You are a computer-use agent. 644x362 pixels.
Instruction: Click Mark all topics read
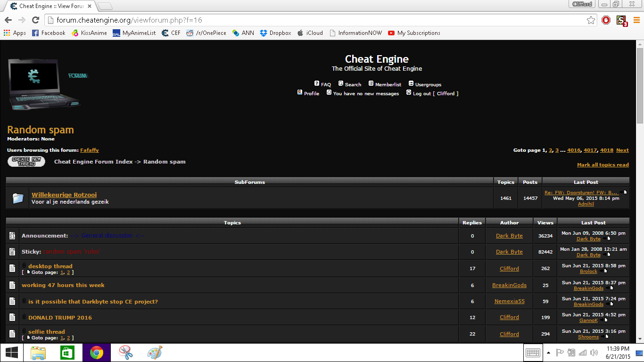[603, 165]
